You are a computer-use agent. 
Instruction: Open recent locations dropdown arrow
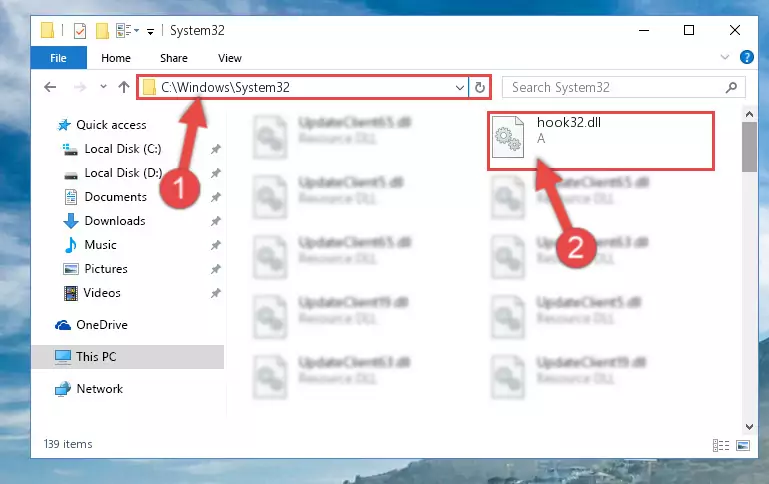point(103,87)
